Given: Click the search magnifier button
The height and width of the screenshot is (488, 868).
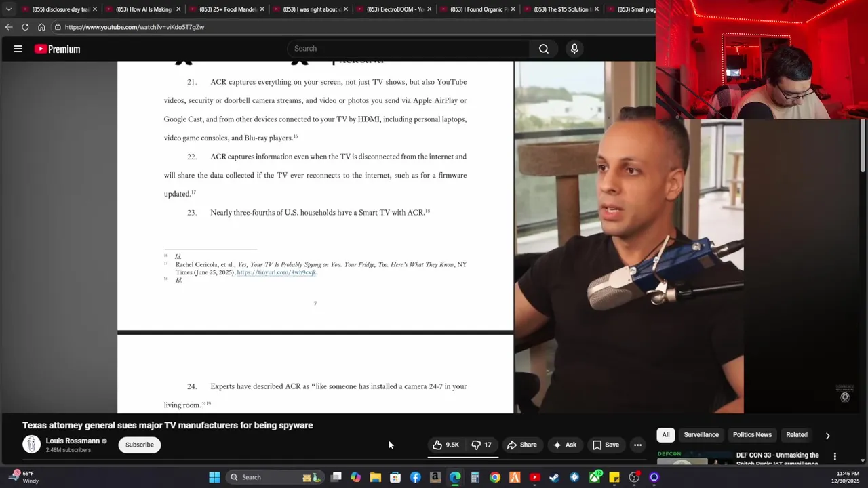Looking at the screenshot, I should (x=544, y=49).
